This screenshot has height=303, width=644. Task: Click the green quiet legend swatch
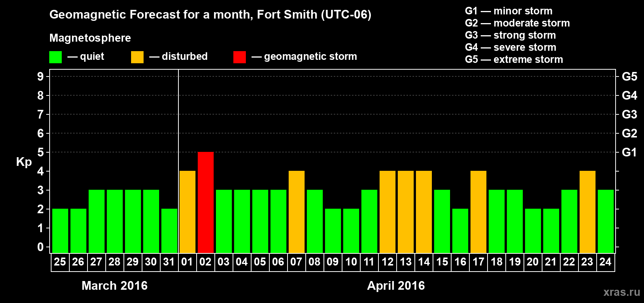55,57
